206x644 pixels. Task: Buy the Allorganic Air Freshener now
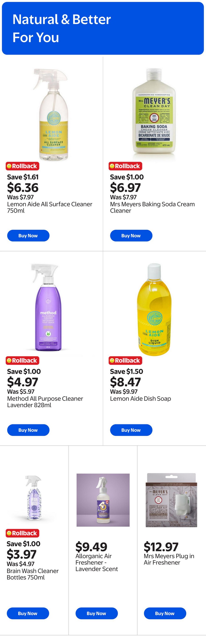(96, 613)
